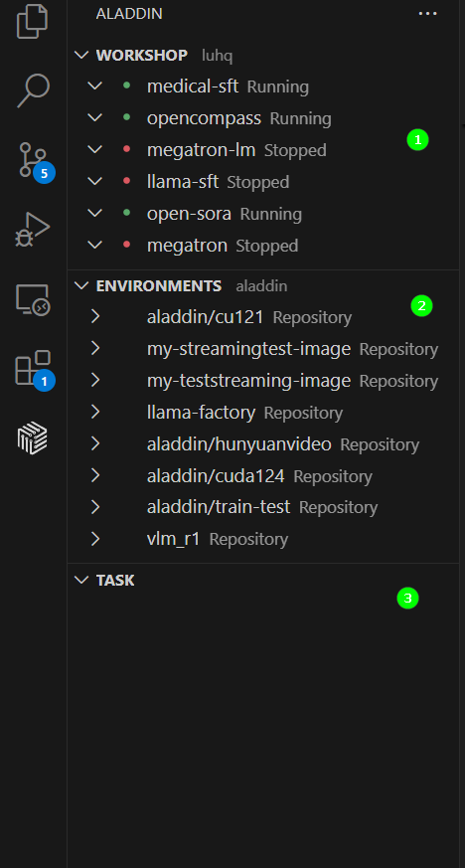Select the open-sora workshop row
Viewport: 465px width, 868px height.
(263, 213)
